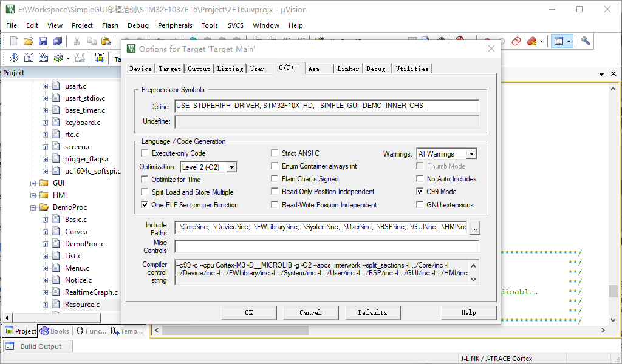The height and width of the screenshot is (364, 622).
Task: Select the DemoProc group folder icon
Action: coord(44,207)
